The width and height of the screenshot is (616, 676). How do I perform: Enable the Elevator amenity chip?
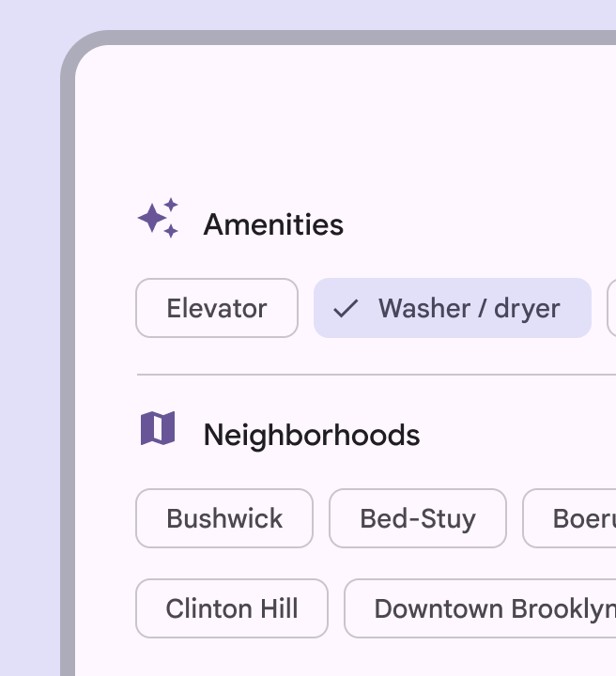(217, 308)
